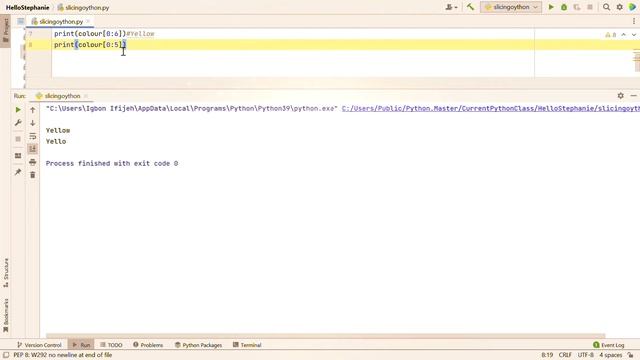Screen dimensions: 640x360
Task: Open the Event Log
Action: tap(609, 345)
